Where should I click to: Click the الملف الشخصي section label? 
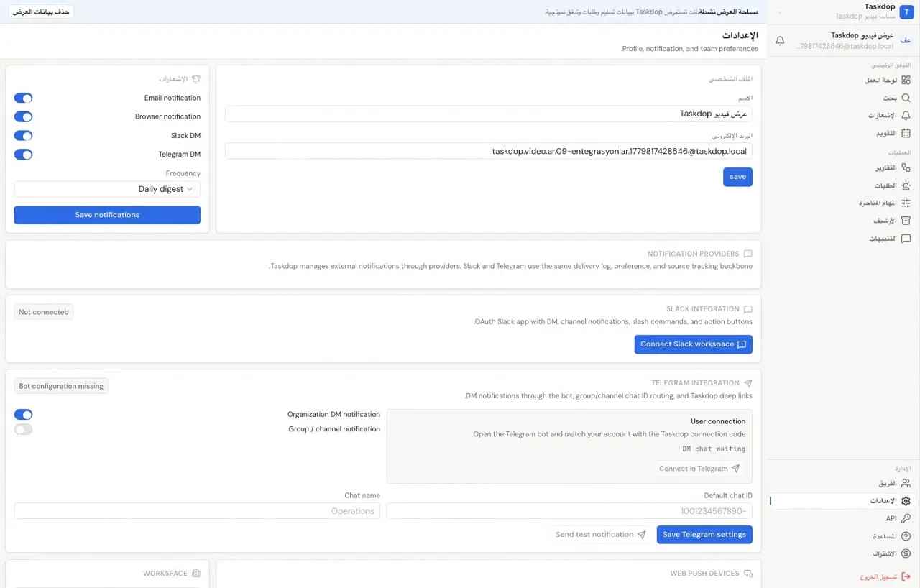click(x=732, y=79)
